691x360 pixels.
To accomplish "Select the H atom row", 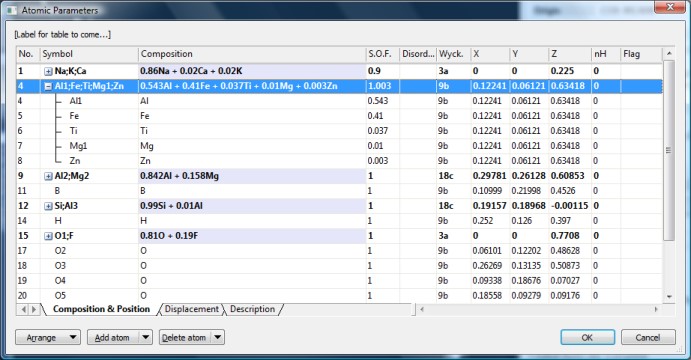I will [339, 221].
